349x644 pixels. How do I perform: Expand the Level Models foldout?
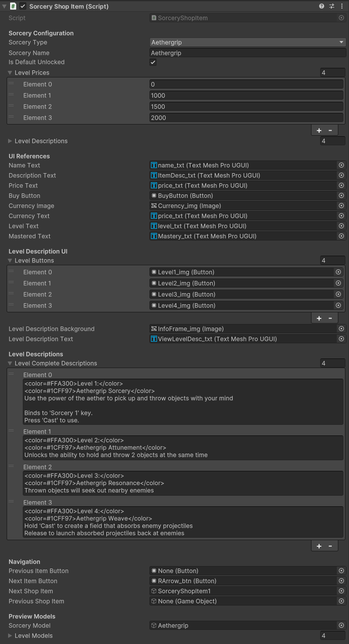pos(11,636)
